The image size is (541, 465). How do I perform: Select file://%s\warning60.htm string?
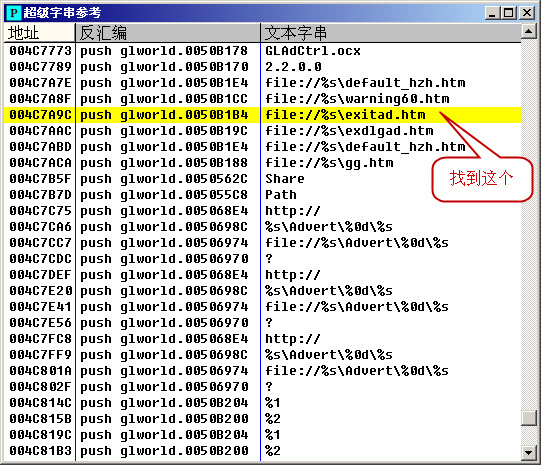357,99
